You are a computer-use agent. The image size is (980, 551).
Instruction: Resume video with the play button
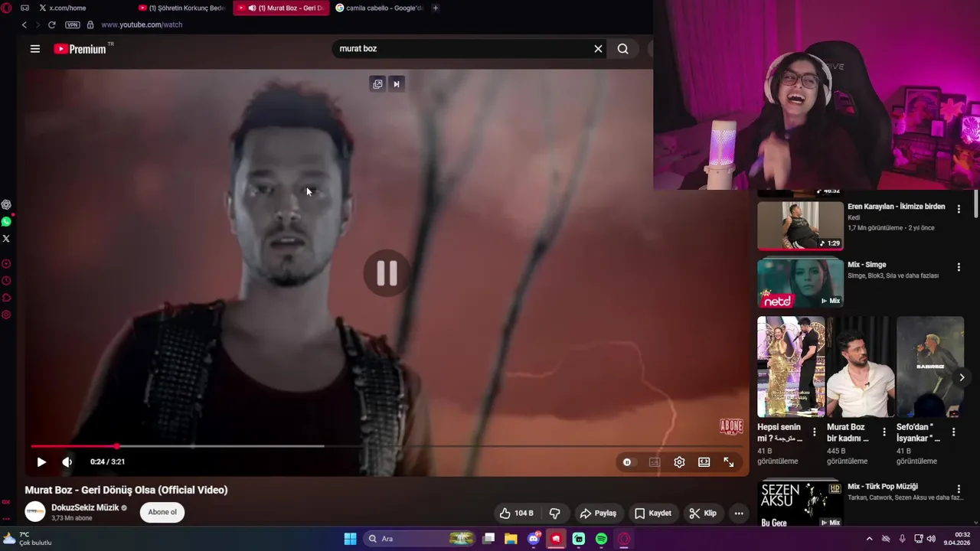(41, 462)
